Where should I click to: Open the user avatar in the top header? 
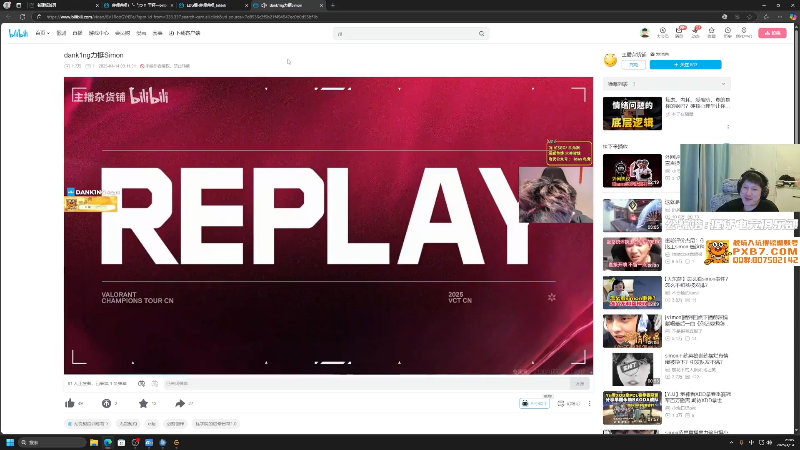point(644,33)
